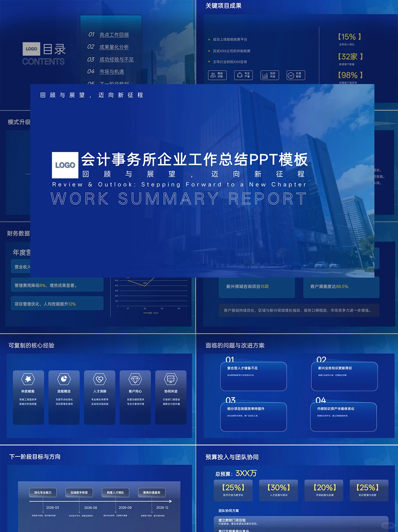Screen dimensions: 398x532
Task: Click the 管理费用降低8% text box
Action: 57,285
